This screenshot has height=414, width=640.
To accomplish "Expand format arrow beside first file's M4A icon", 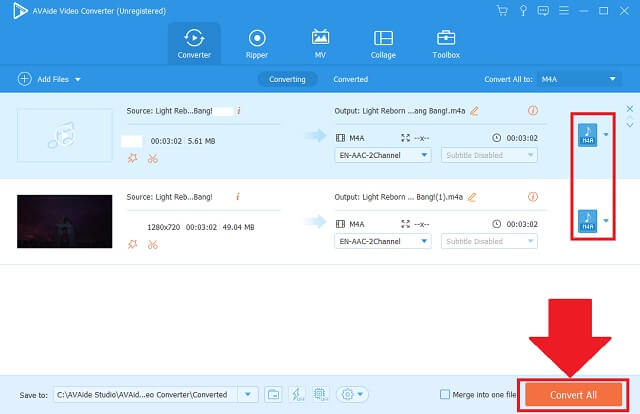I will (x=606, y=134).
